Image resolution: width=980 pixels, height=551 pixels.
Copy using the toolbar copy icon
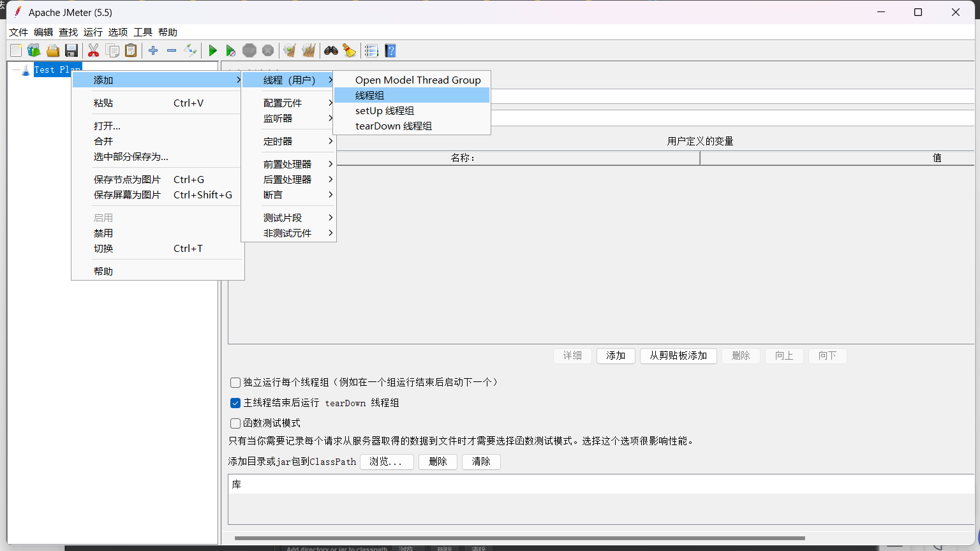[112, 50]
